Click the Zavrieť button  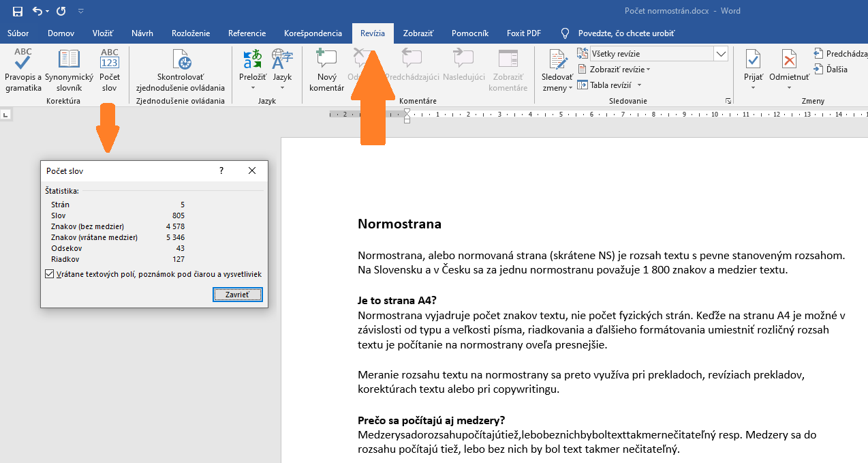tap(238, 295)
